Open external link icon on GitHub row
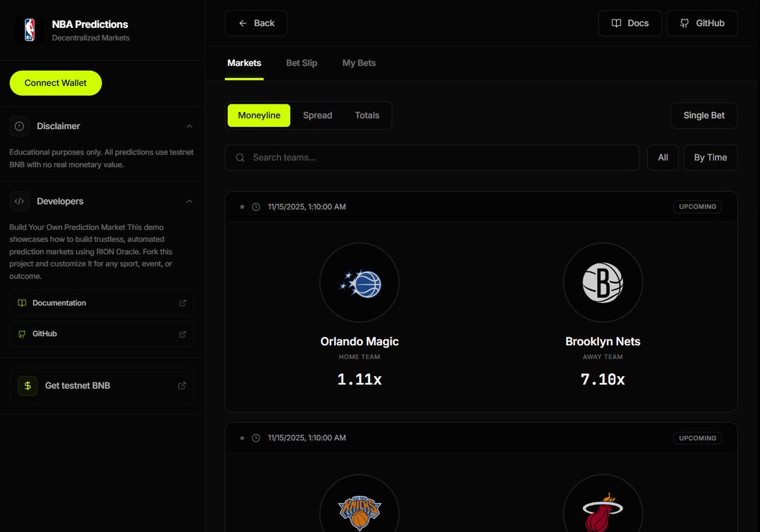The width and height of the screenshot is (760, 532). (183, 334)
